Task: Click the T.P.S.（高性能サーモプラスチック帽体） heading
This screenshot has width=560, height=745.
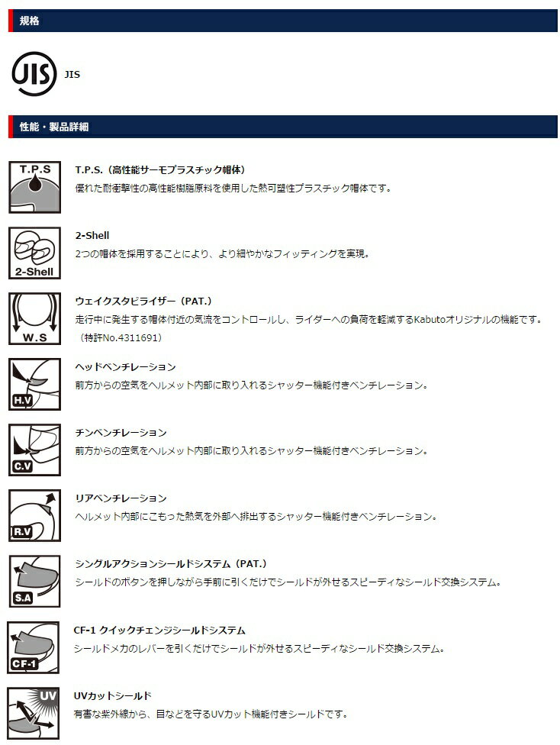Action: (x=160, y=169)
